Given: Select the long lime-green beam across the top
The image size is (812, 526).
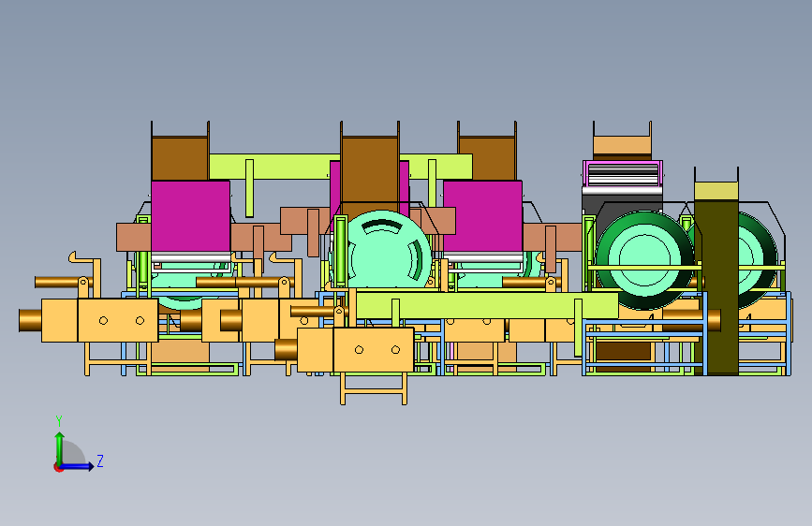Looking at the screenshot, I should tap(341, 167).
